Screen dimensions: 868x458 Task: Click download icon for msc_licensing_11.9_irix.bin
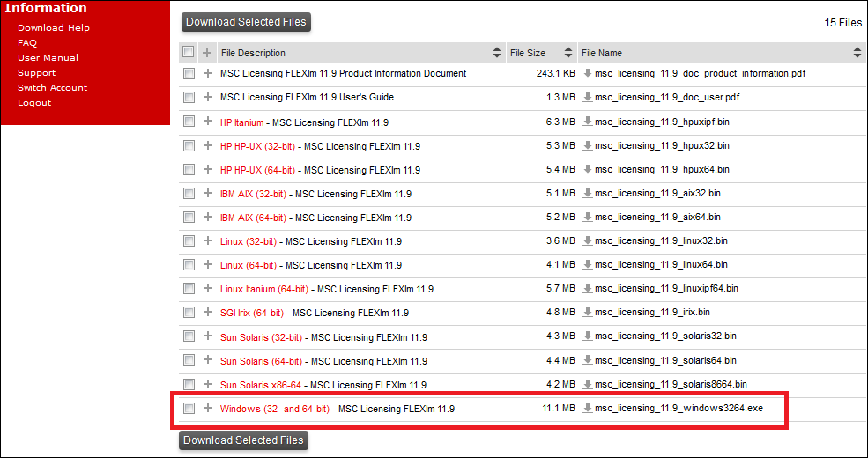(x=588, y=312)
